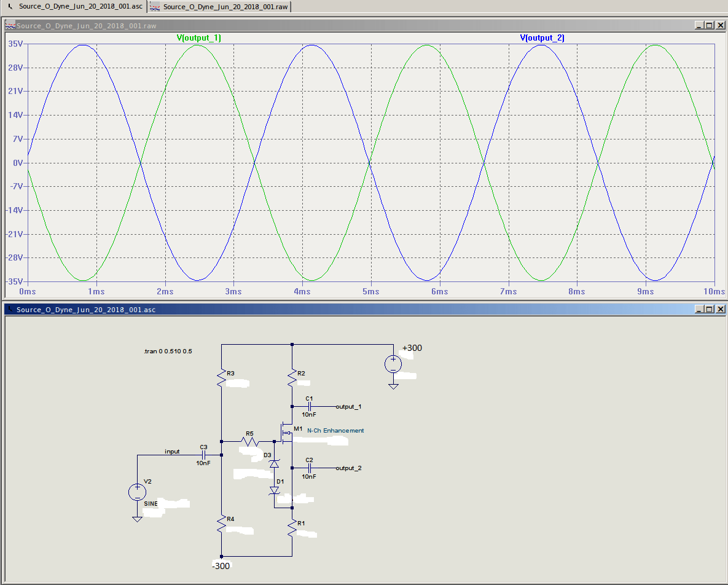The height and width of the screenshot is (585, 728).
Task: Click the 2ms horizontal axis label
Action: pyautogui.click(x=165, y=291)
